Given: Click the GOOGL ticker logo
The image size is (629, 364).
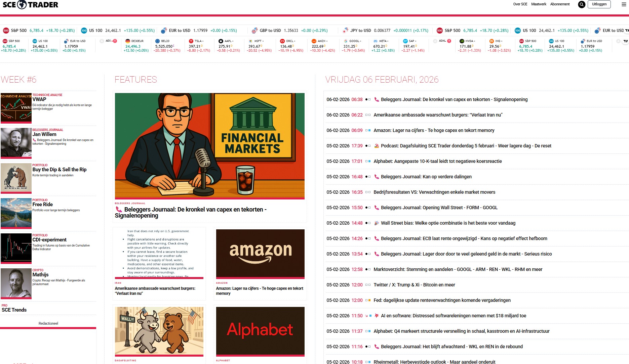Looking at the screenshot, I should click(346, 41).
